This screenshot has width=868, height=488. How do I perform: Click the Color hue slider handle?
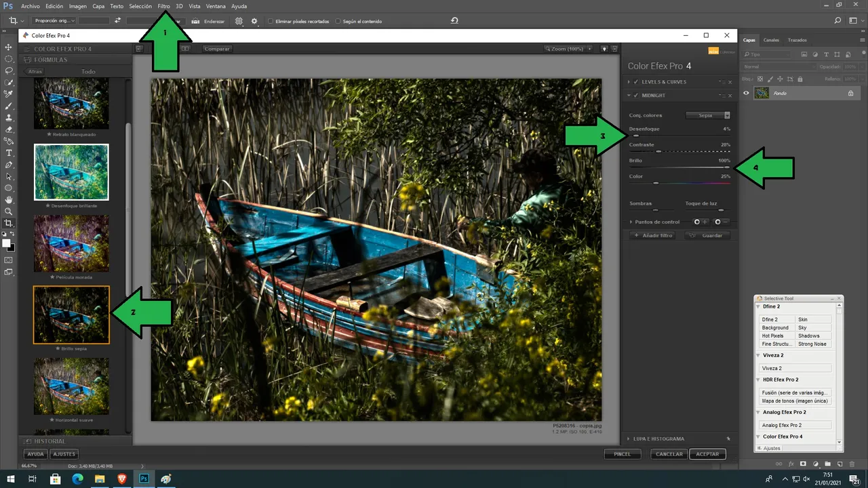(656, 183)
